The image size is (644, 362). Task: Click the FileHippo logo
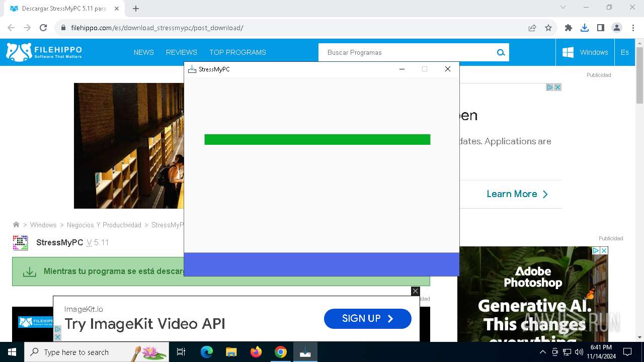click(44, 52)
